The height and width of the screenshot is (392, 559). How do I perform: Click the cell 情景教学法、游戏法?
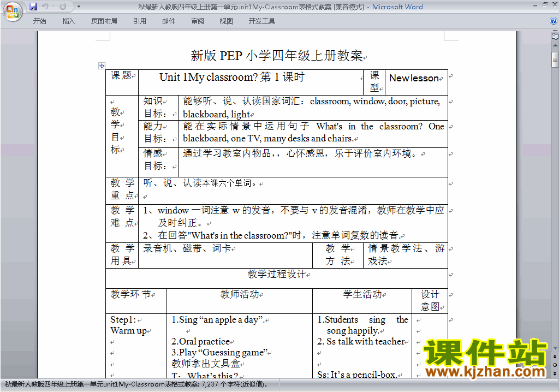pos(406,254)
